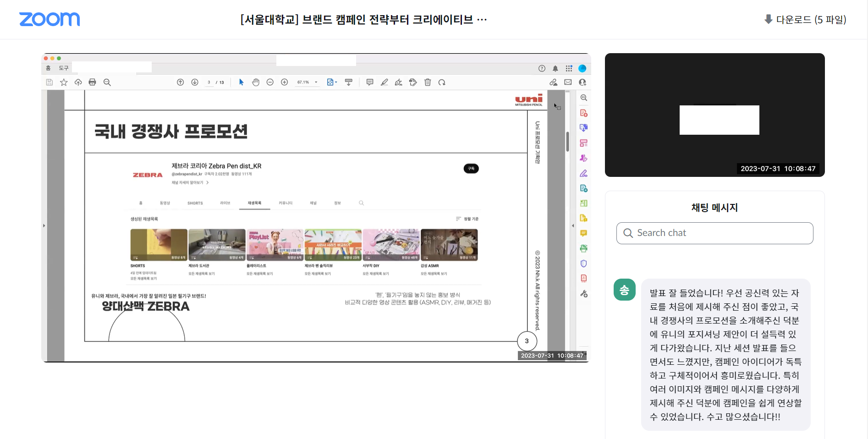Click the Organize Pages pink sidebar icon
The height and width of the screenshot is (439, 868).
click(583, 143)
